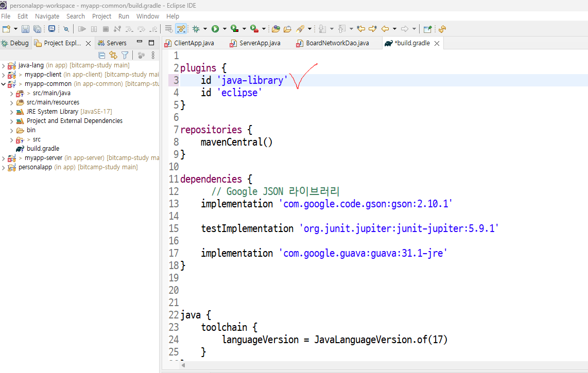The width and height of the screenshot is (588, 373).
Task: Click the Suspend debug icon
Action: 94,29
